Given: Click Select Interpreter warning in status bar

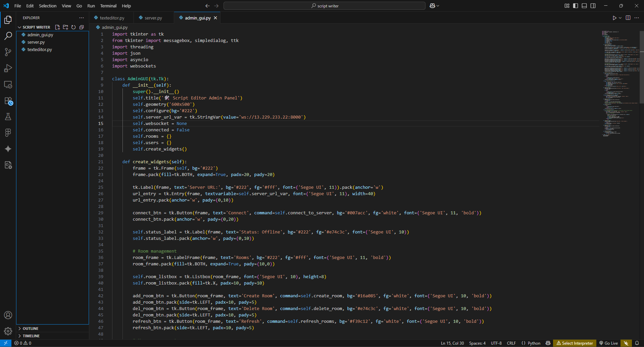Looking at the screenshot, I should (575, 343).
